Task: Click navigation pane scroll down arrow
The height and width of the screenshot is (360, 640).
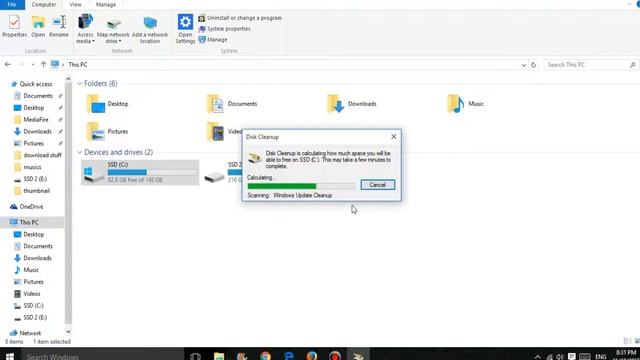Action: [68, 332]
